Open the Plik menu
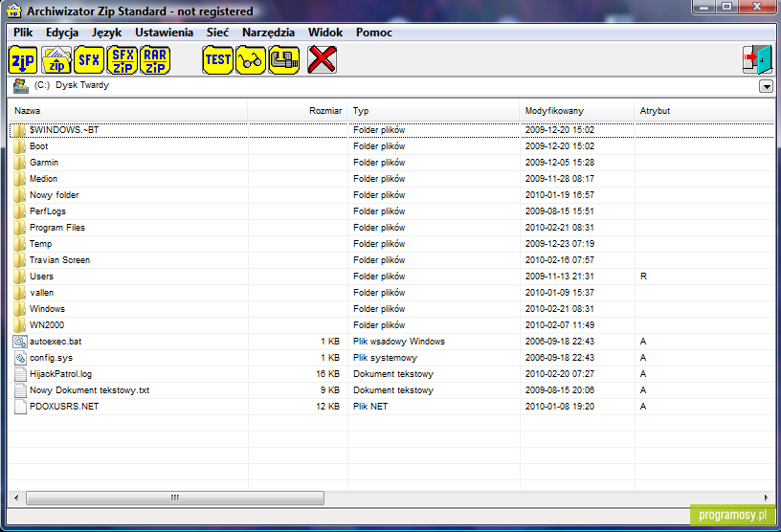 click(23, 33)
